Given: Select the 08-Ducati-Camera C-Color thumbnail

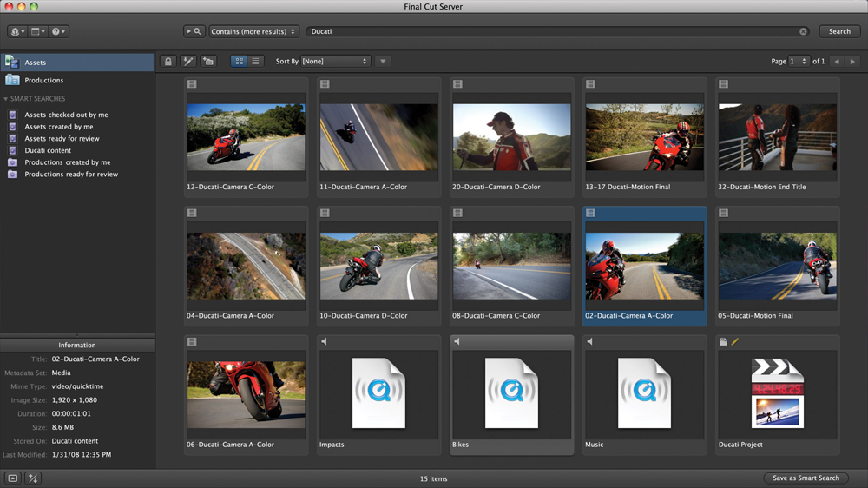Looking at the screenshot, I should coord(511,266).
